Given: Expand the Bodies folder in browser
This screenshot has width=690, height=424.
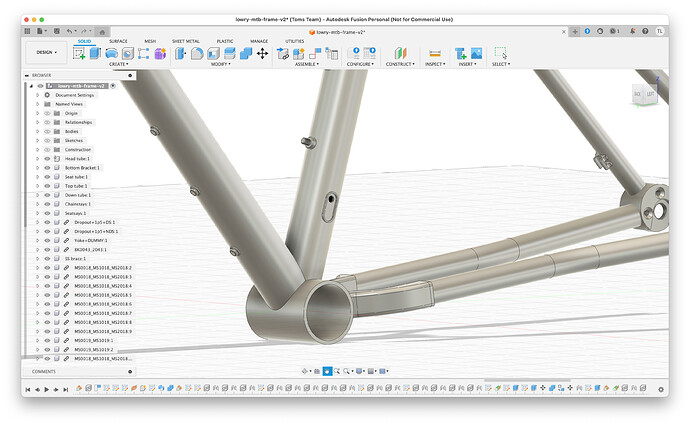Looking at the screenshot, I should tap(39, 132).
